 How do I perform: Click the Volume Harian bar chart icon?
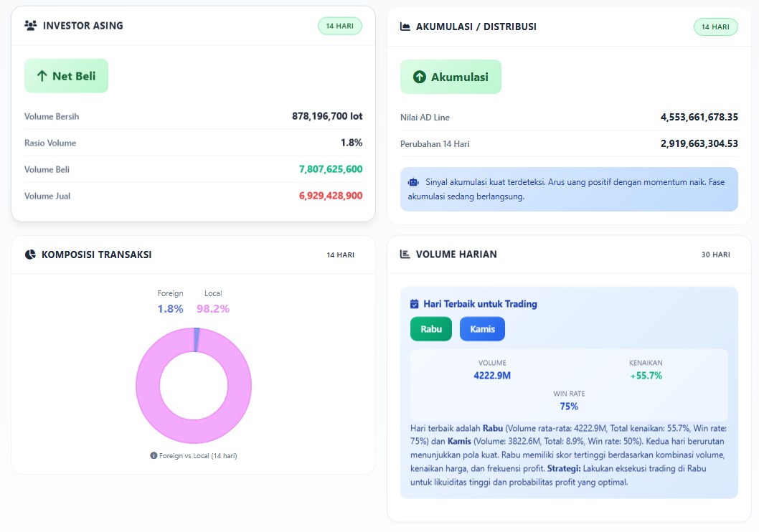[405, 255]
